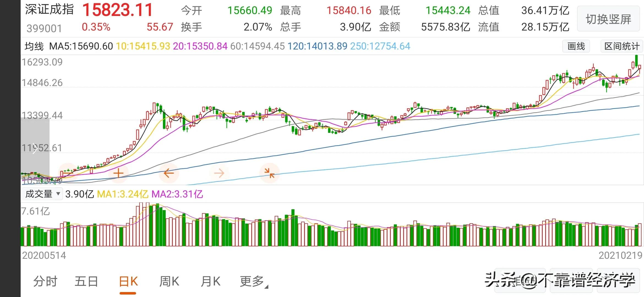Select the 日K tab
The width and height of the screenshot is (644, 297).
(128, 282)
